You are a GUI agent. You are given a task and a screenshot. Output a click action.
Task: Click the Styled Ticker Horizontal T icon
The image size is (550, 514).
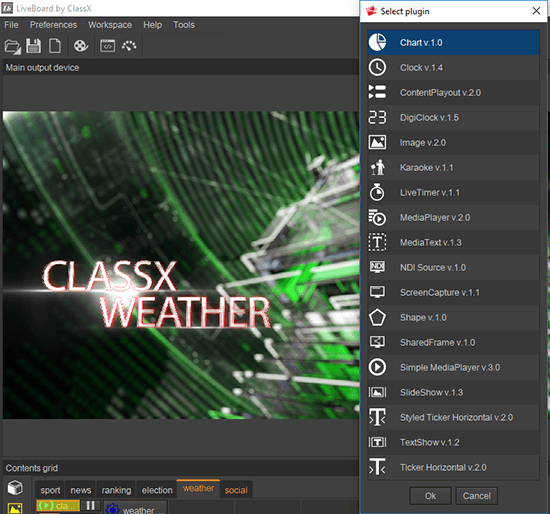[x=377, y=417]
